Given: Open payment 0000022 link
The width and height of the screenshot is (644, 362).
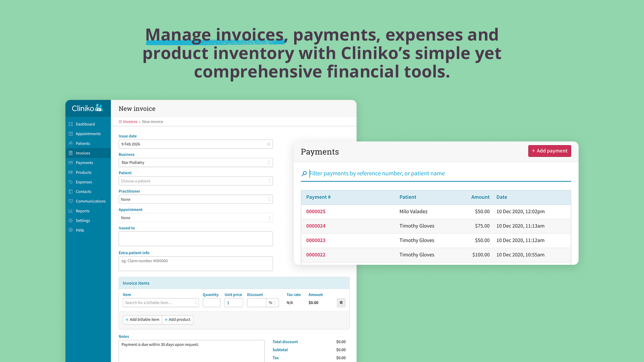Looking at the screenshot, I should pos(316,255).
